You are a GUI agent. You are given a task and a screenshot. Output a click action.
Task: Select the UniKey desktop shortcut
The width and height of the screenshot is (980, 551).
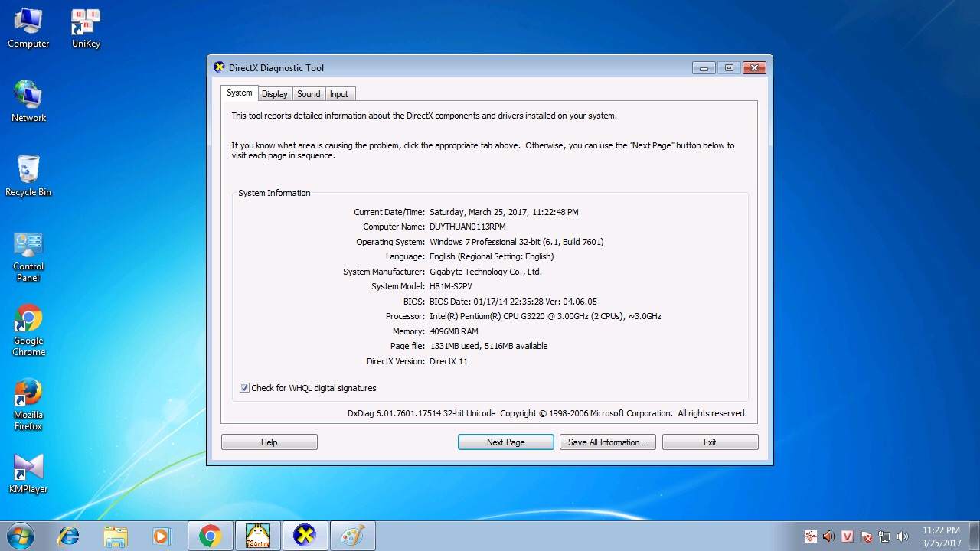(x=86, y=28)
